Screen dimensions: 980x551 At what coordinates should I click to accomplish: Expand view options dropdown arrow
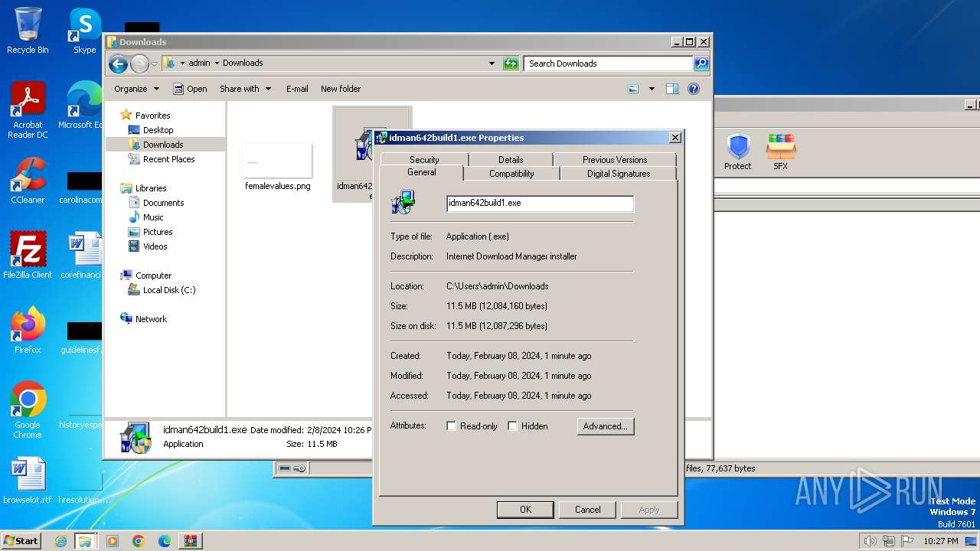(652, 89)
